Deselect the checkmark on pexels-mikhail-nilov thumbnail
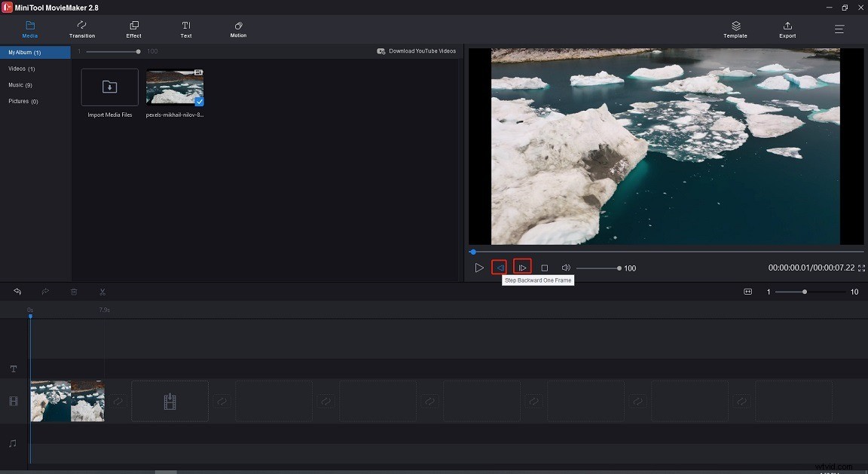868x474 pixels. coord(199,102)
